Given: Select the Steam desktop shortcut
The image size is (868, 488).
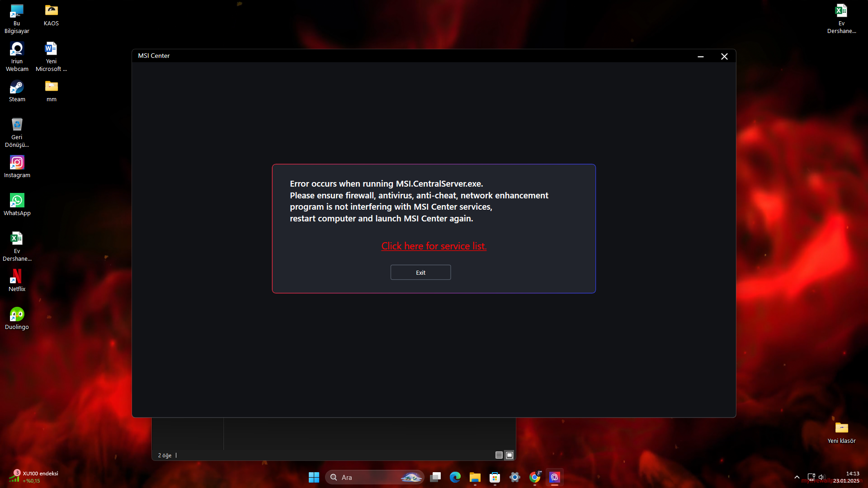Looking at the screenshot, I should pyautogui.click(x=17, y=91).
